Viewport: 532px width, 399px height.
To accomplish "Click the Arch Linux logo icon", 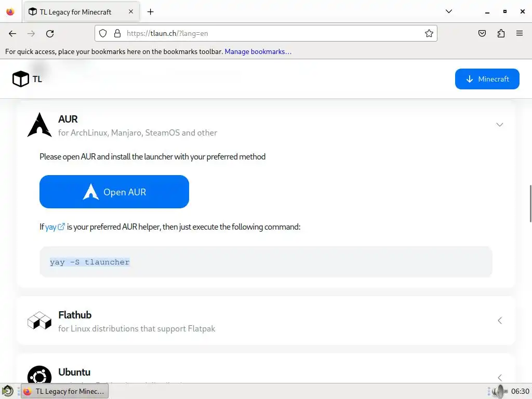I will point(39,125).
